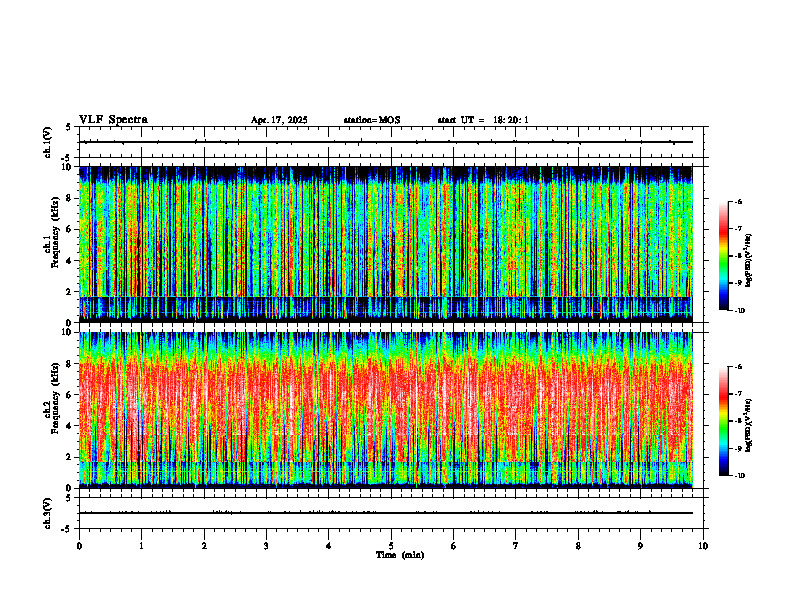
Task: Click inside the ch.1 spectrogram panel
Action: (x=386, y=244)
